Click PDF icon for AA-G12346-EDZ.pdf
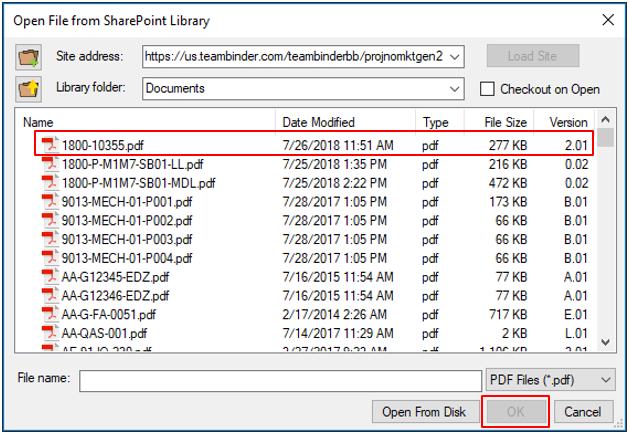630x435 pixels. [50, 296]
